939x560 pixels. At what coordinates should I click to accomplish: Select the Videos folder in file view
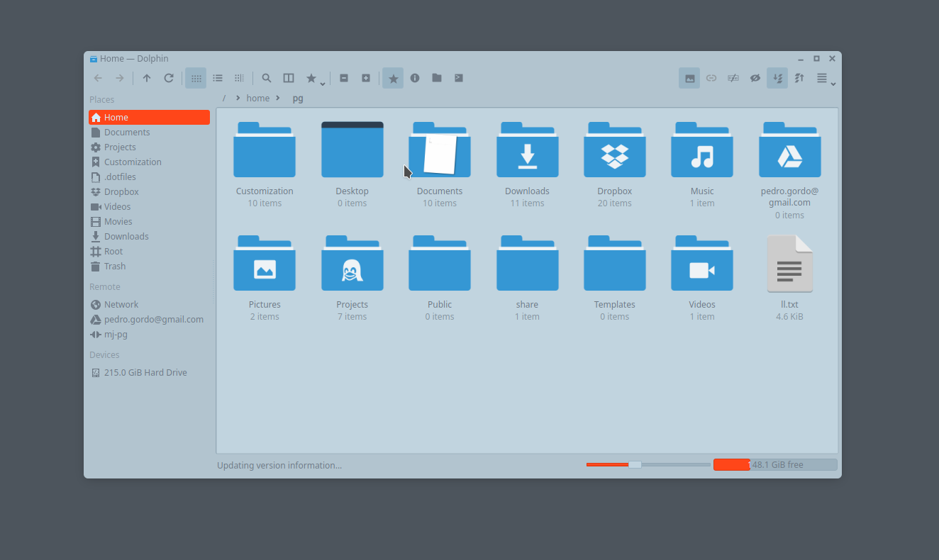(702, 263)
